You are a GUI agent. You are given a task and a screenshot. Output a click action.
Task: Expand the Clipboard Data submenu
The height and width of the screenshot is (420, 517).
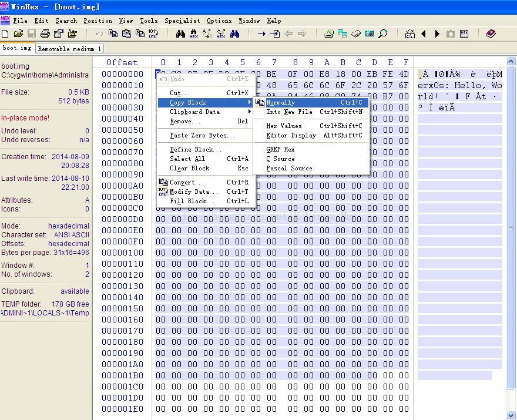[x=206, y=112]
